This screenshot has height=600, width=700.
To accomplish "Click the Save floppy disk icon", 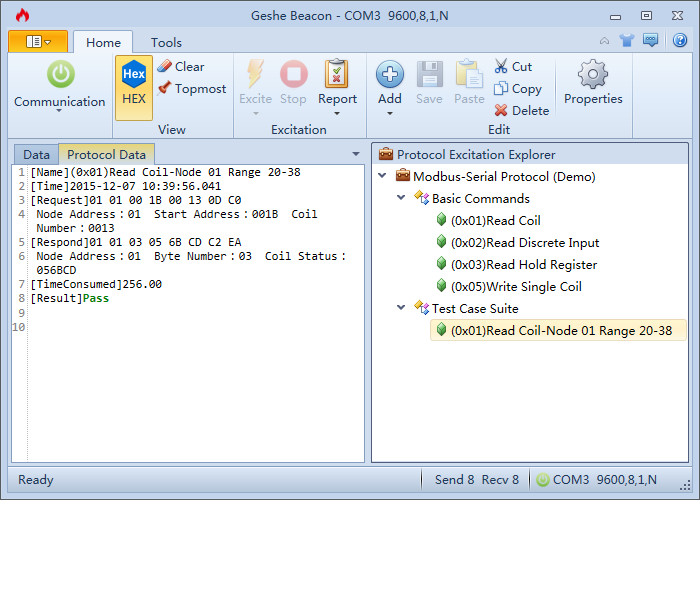I will (x=429, y=74).
